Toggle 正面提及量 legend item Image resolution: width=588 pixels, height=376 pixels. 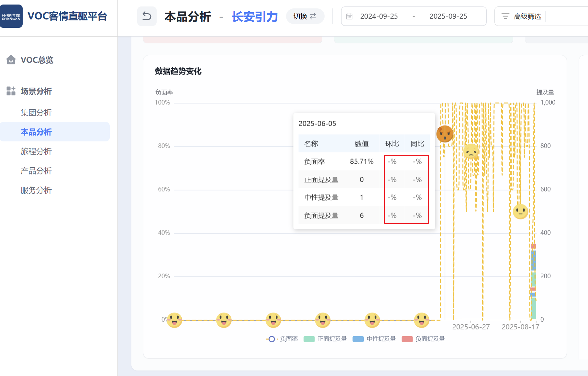[325, 339]
